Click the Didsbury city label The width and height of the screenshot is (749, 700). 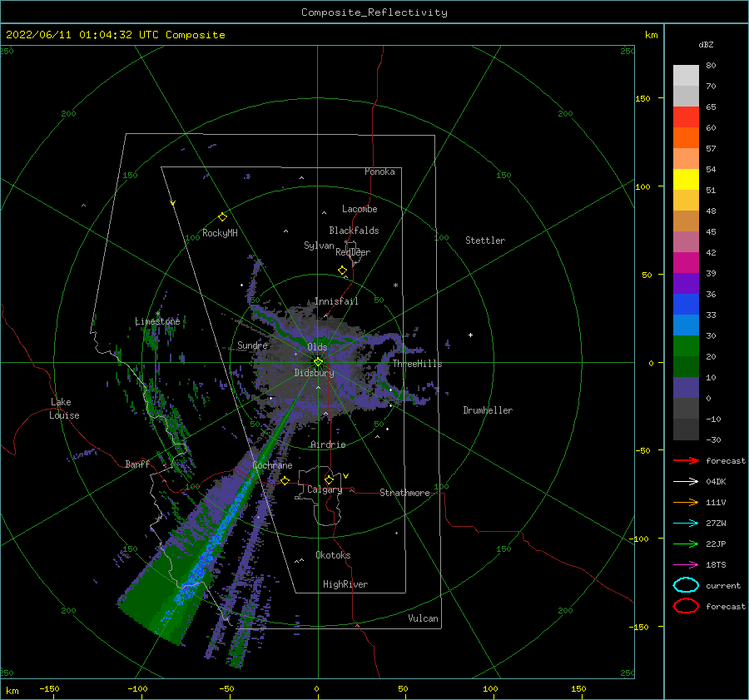coord(314,373)
